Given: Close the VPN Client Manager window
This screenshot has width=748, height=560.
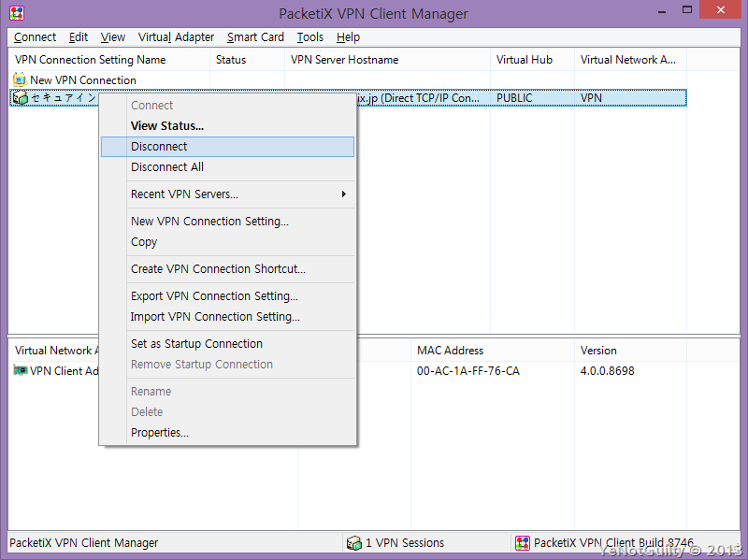Looking at the screenshot, I should pyautogui.click(x=720, y=10).
